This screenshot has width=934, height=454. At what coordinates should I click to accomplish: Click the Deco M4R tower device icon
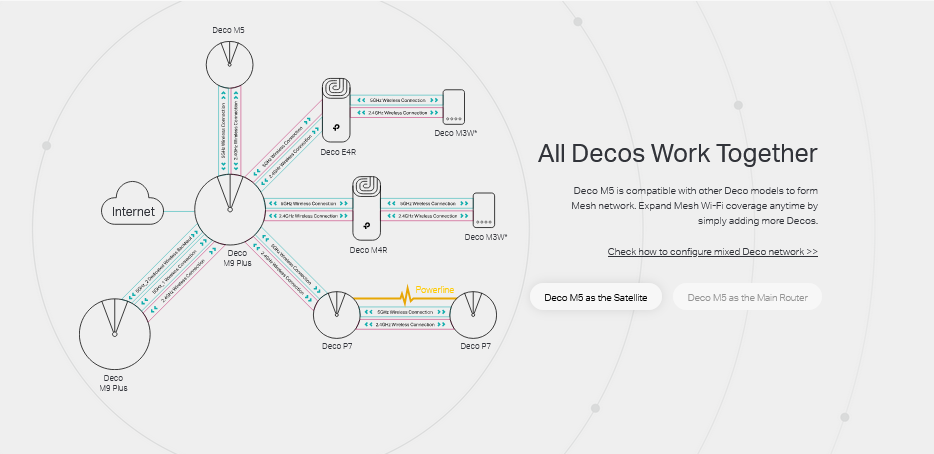tap(367, 208)
